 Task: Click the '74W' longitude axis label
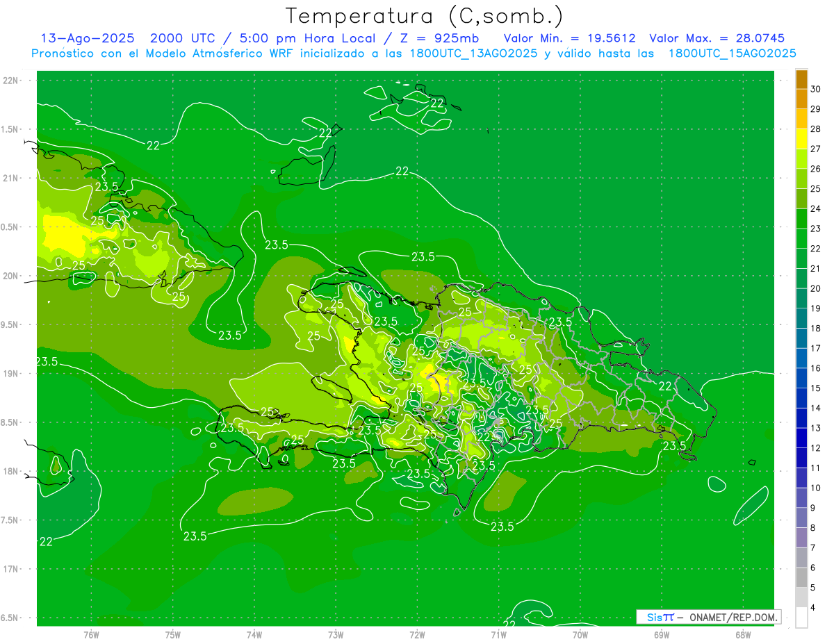pyautogui.click(x=254, y=634)
